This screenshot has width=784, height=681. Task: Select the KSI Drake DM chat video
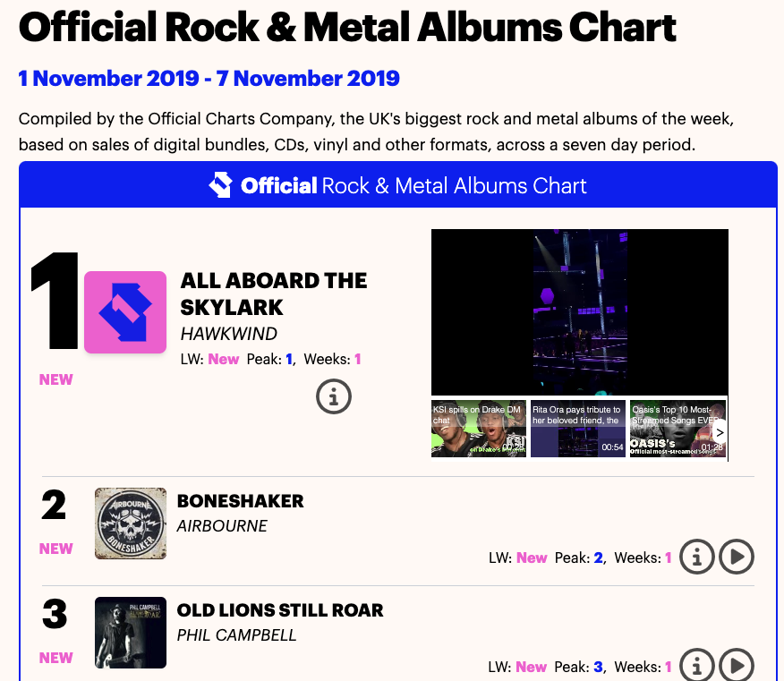click(x=478, y=429)
